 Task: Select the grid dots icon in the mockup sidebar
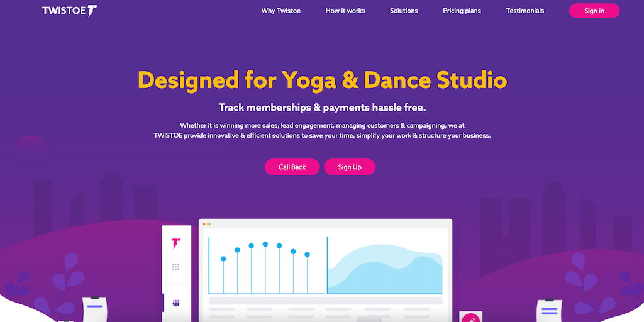pyautogui.click(x=176, y=267)
